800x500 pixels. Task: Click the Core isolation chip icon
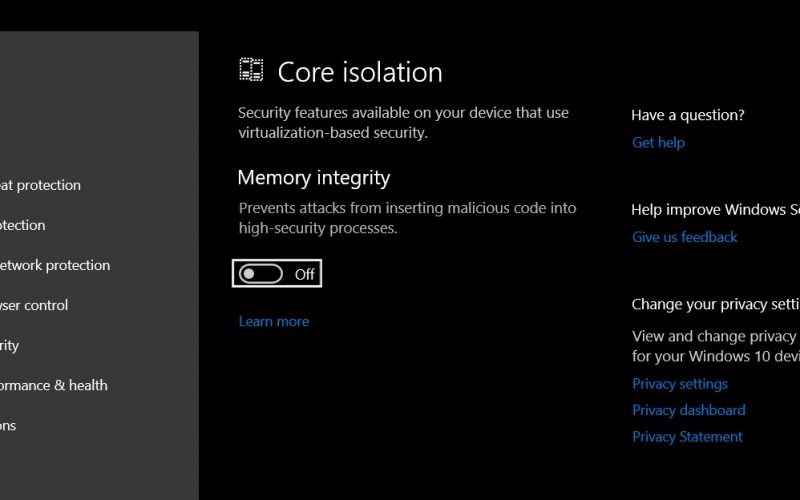pos(251,70)
